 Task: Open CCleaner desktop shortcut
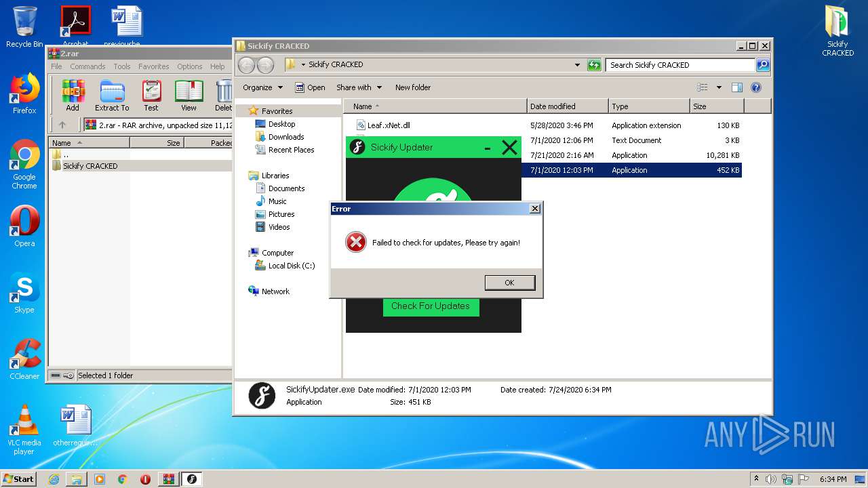point(24,359)
